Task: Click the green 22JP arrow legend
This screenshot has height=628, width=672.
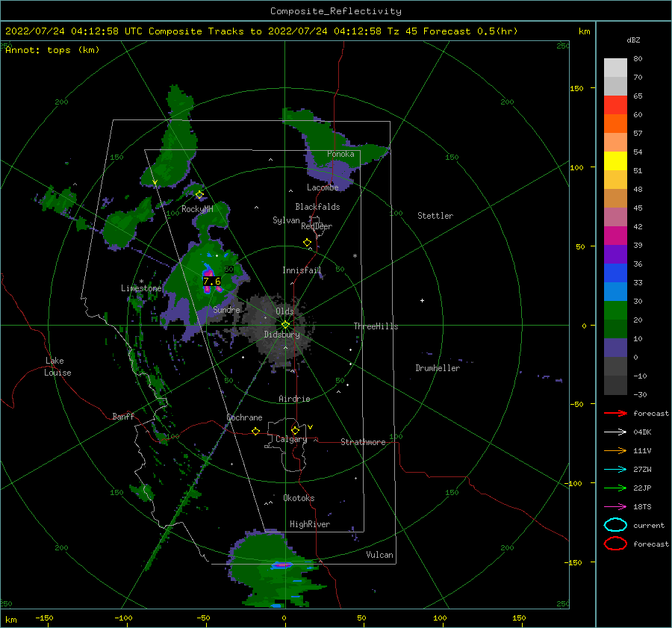Action: [x=615, y=488]
